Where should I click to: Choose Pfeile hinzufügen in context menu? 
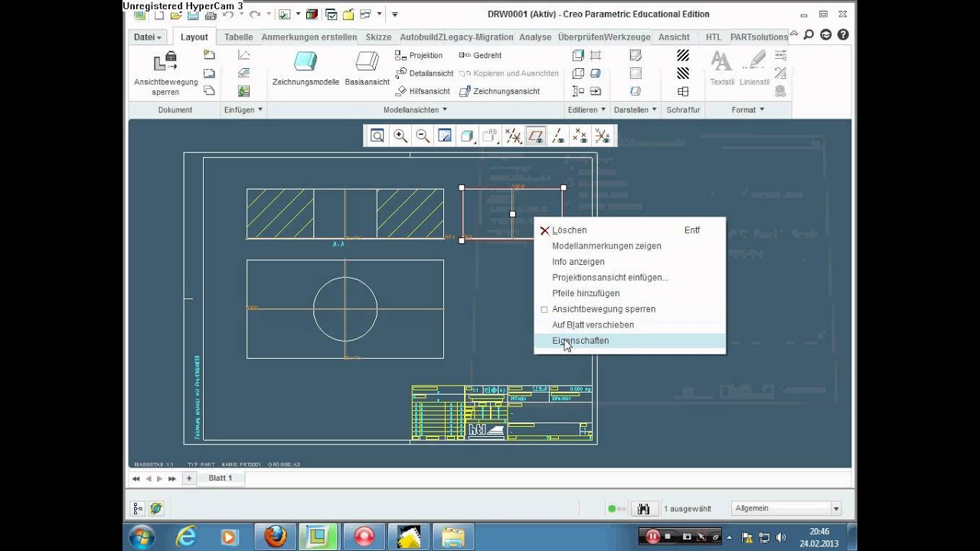click(629, 293)
